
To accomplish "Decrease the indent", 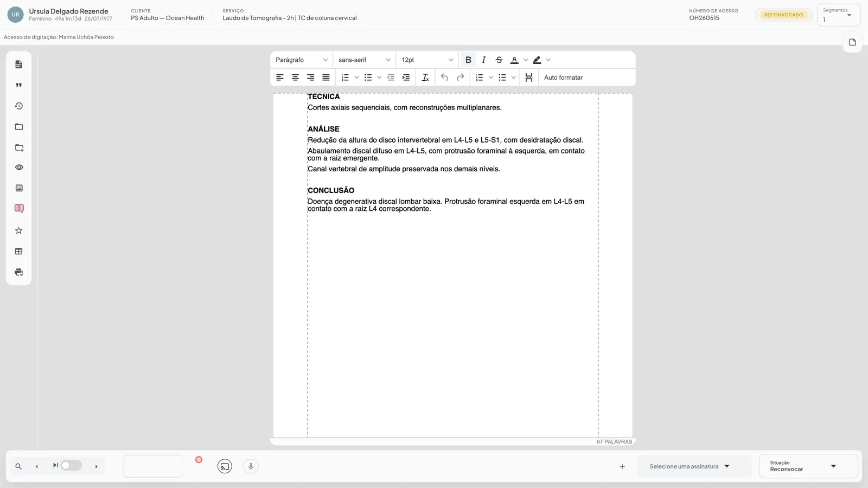I will [391, 78].
